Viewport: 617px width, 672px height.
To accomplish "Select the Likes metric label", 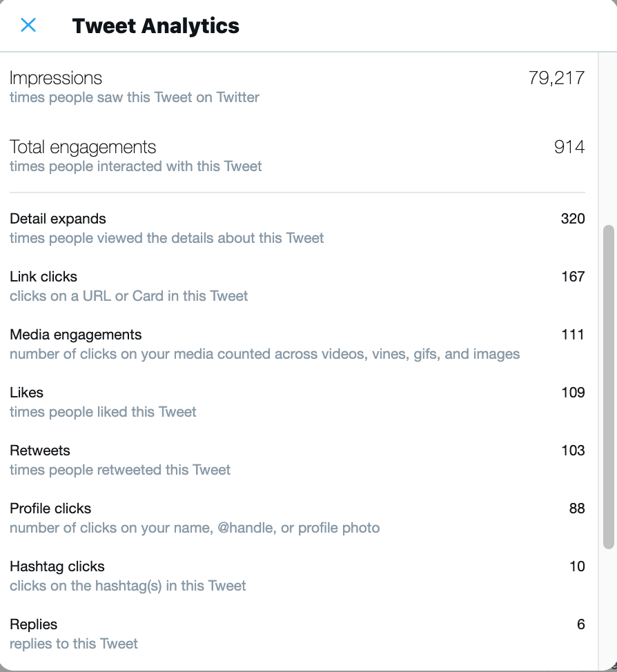I will point(27,393).
